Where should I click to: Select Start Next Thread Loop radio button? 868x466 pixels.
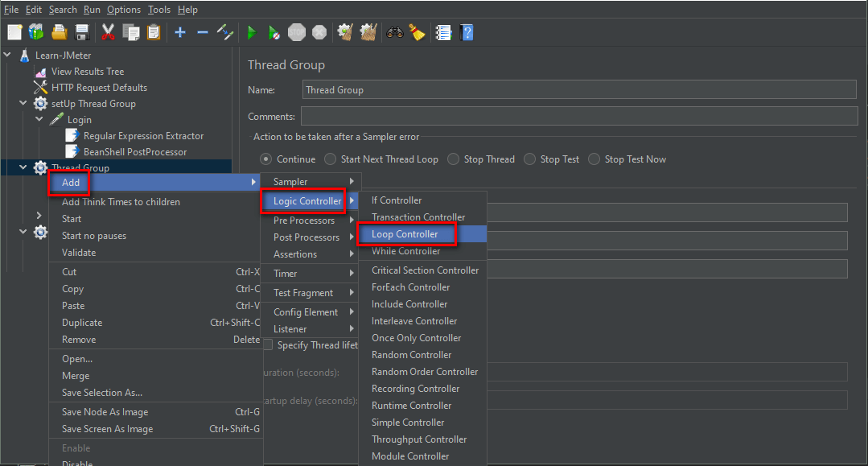[x=330, y=159]
